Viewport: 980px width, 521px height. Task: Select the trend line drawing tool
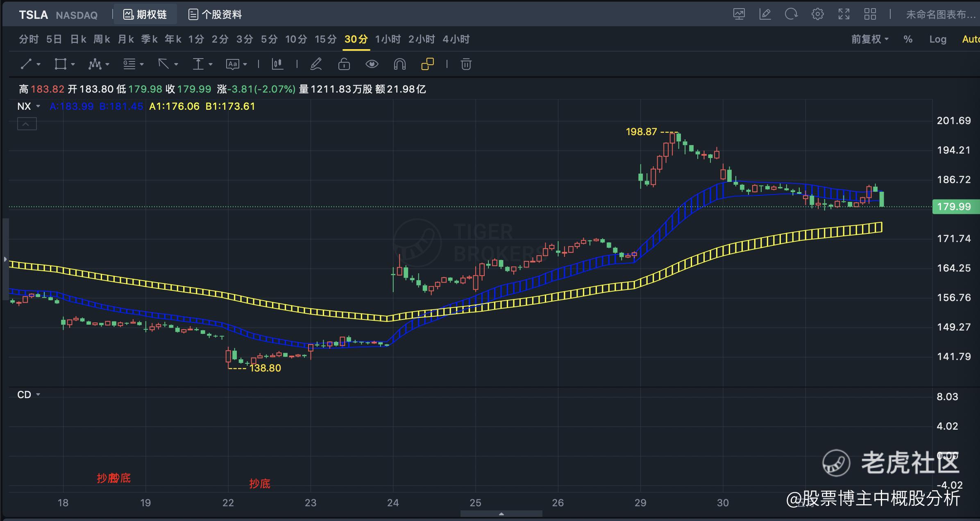(x=27, y=64)
